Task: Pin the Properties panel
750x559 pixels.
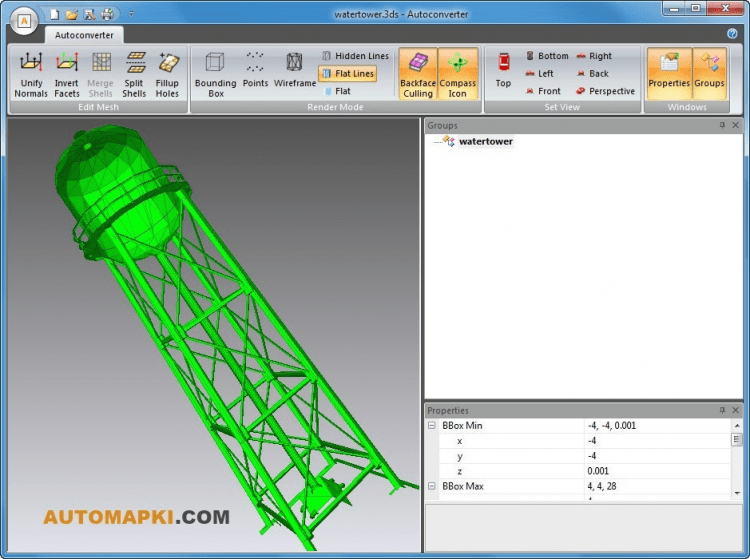Action: 722,410
